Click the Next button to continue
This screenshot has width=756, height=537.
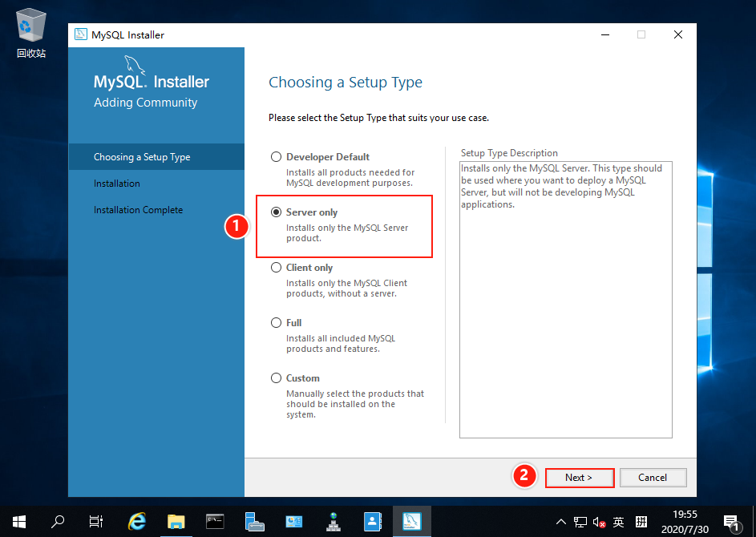pyautogui.click(x=579, y=476)
